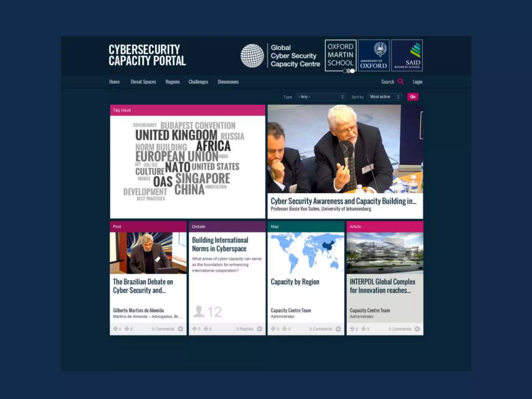Click the Search menu label
This screenshot has width=532, height=399.
388,82
